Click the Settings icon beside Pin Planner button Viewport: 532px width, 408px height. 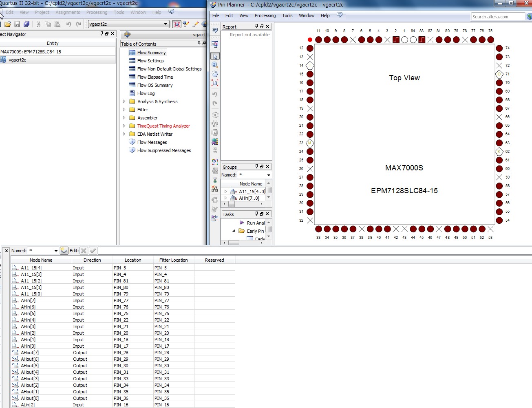click(186, 24)
